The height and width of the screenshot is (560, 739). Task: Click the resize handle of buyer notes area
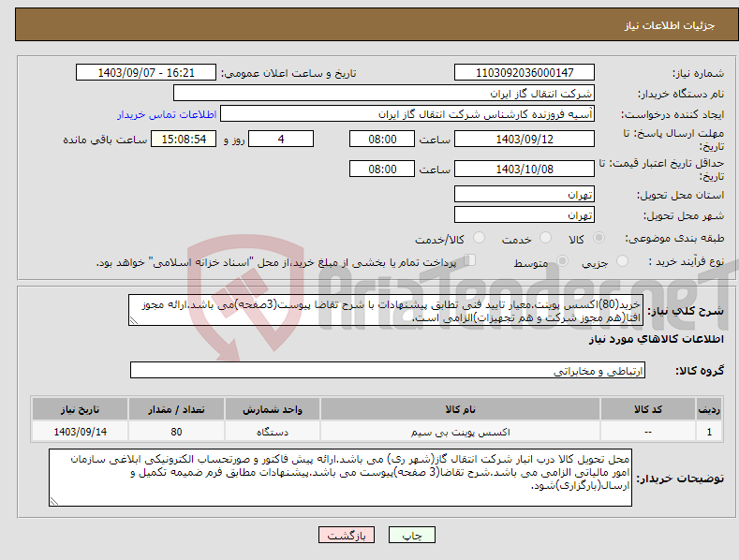coord(54,501)
